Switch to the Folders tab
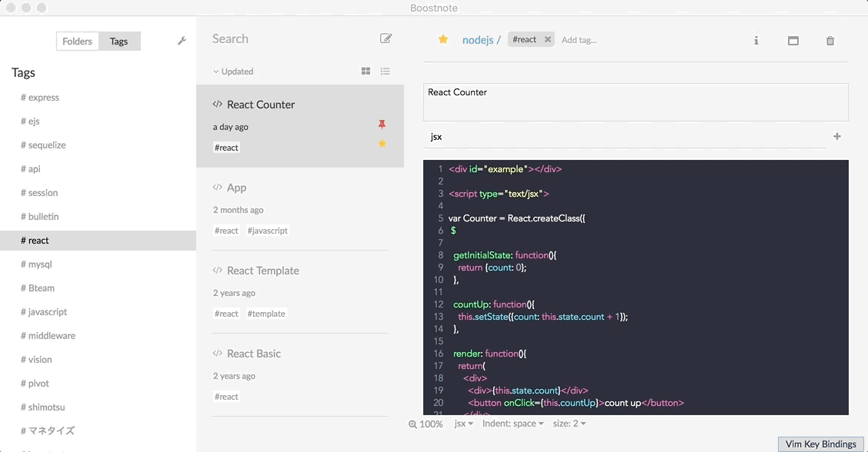868x452 pixels. (x=77, y=42)
